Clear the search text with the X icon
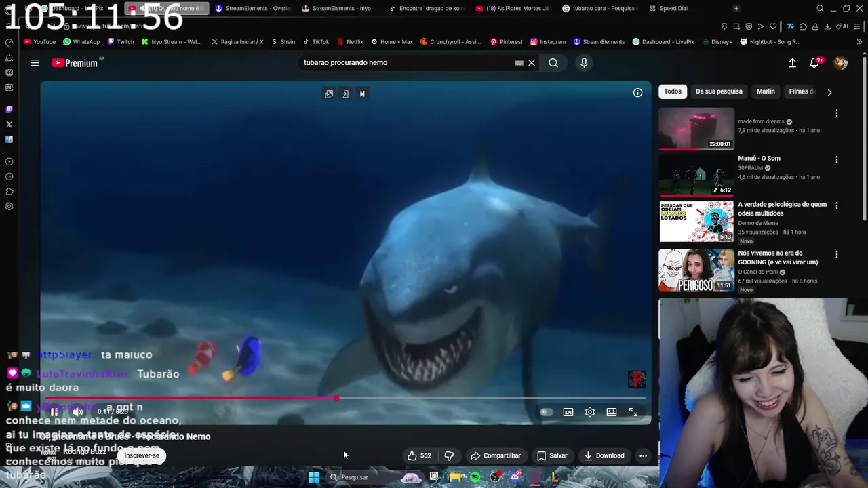The width and height of the screenshot is (868, 488). (532, 63)
